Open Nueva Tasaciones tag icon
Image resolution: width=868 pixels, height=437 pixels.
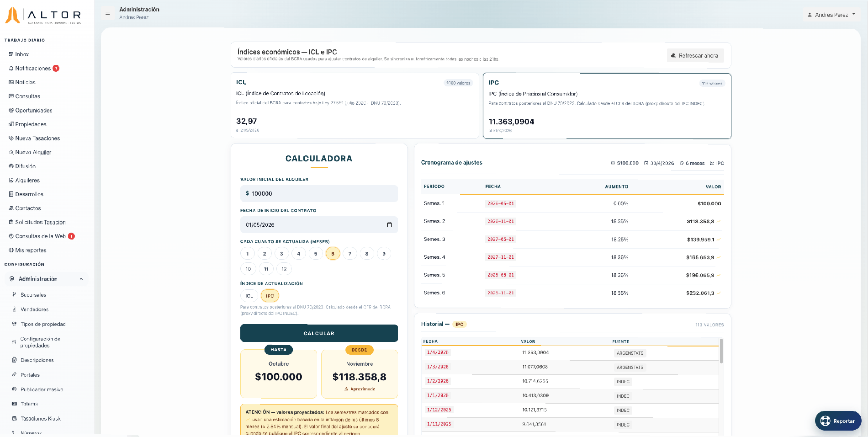11,139
